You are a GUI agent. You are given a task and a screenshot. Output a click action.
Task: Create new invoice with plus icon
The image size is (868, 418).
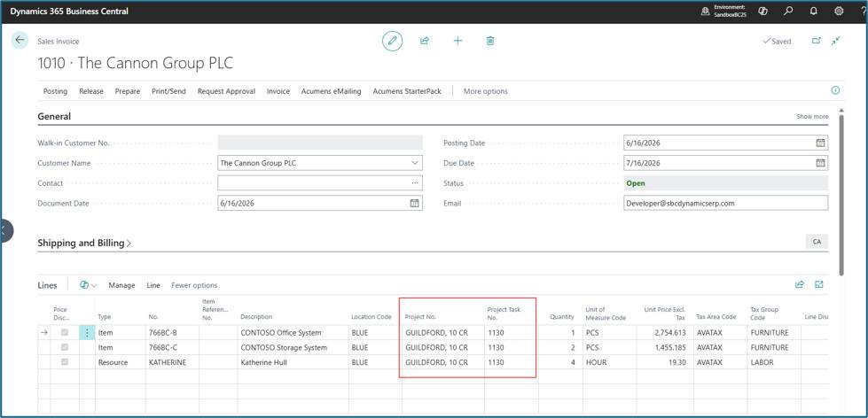[x=457, y=41]
